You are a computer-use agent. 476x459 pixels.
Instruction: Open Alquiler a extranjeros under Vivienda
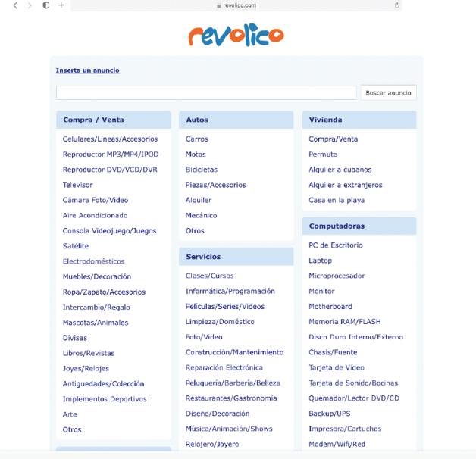tap(345, 185)
